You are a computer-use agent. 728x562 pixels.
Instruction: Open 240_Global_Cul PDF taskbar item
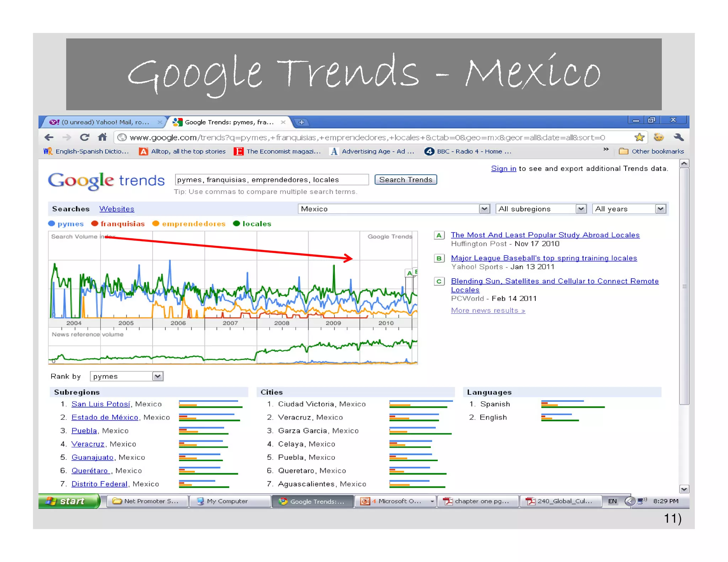[561, 501]
